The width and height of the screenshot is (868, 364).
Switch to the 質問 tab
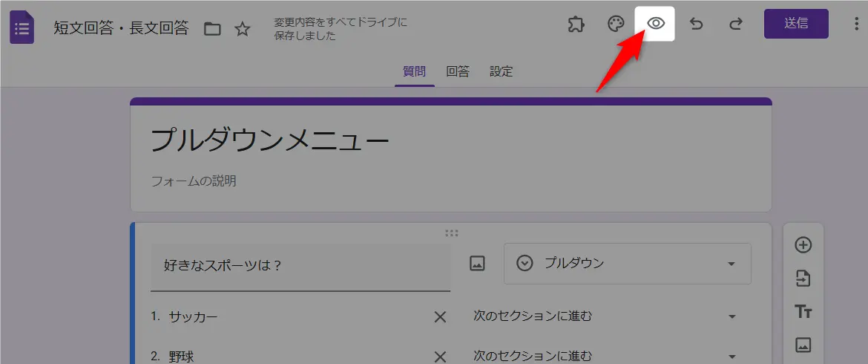point(414,71)
